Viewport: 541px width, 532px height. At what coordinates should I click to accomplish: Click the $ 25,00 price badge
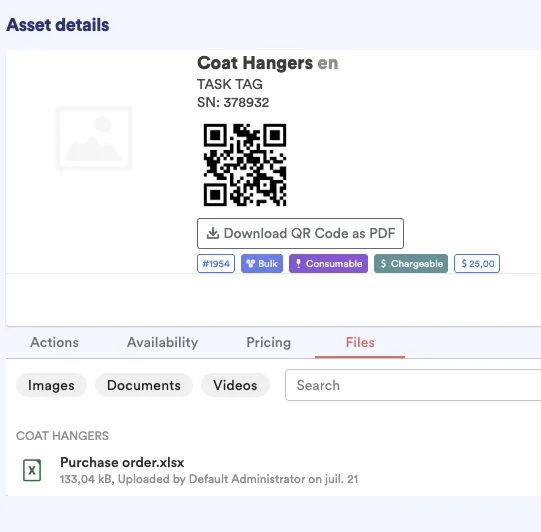pos(477,264)
